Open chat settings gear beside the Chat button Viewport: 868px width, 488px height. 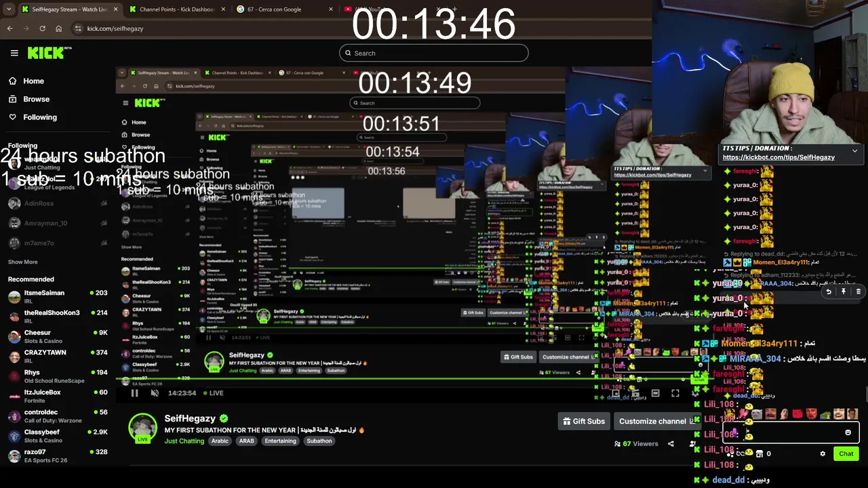click(x=823, y=453)
